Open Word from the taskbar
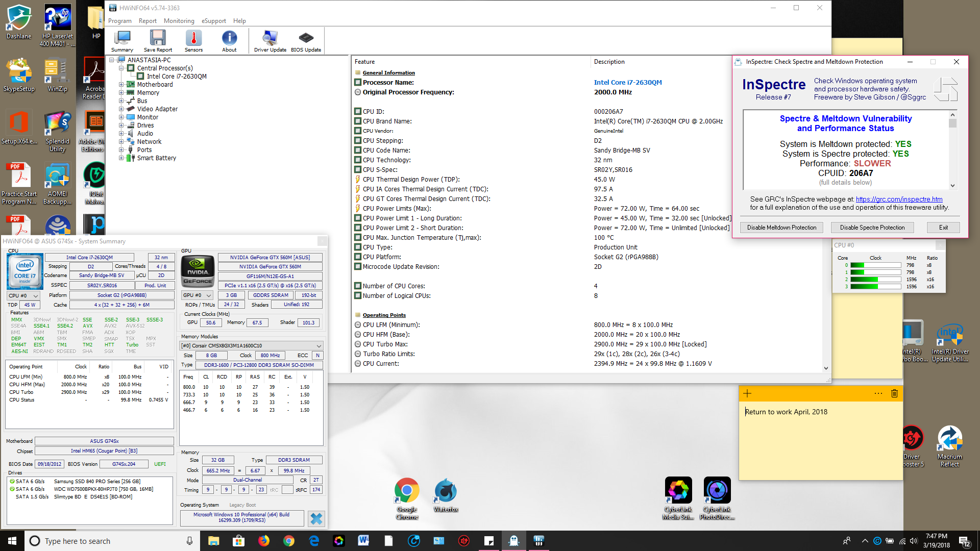 363,541
